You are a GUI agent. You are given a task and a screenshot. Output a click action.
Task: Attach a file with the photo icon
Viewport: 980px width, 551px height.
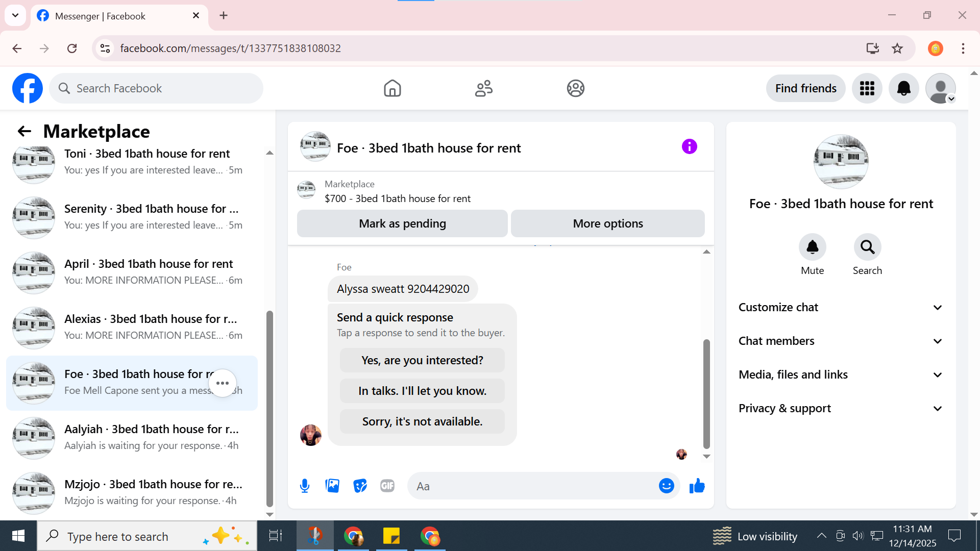[x=332, y=486]
